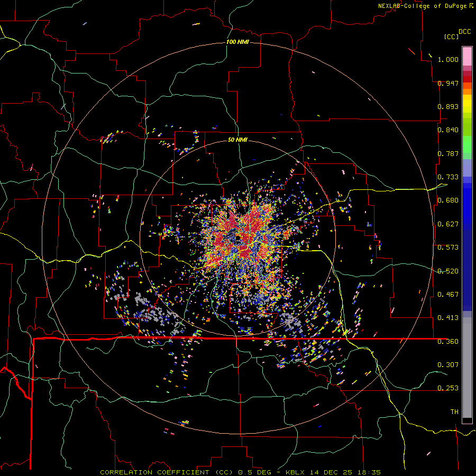Click the 0.680 scale value
476x476 pixels.
(x=448, y=200)
